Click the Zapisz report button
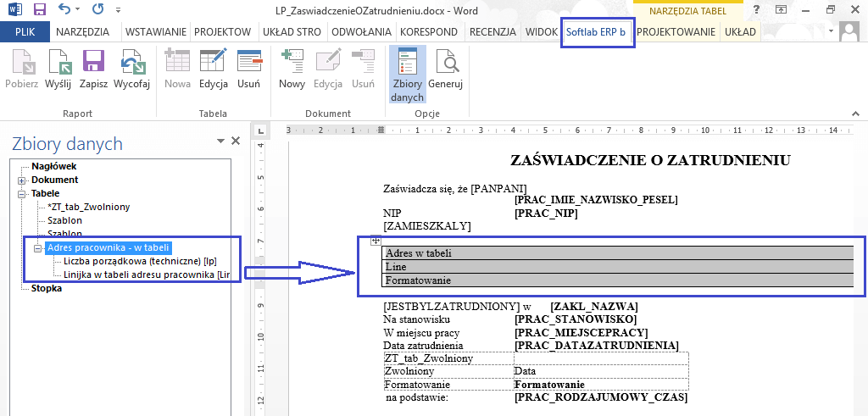 pyautogui.click(x=93, y=69)
